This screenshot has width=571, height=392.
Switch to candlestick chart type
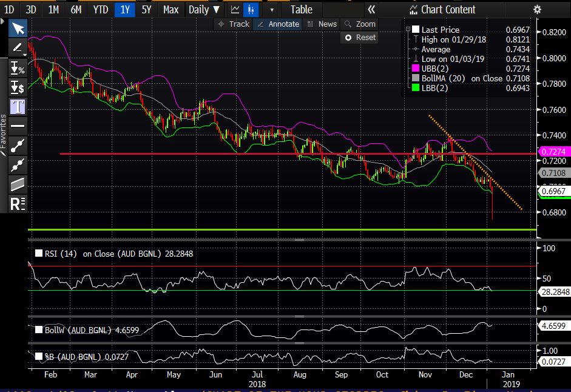point(250,10)
